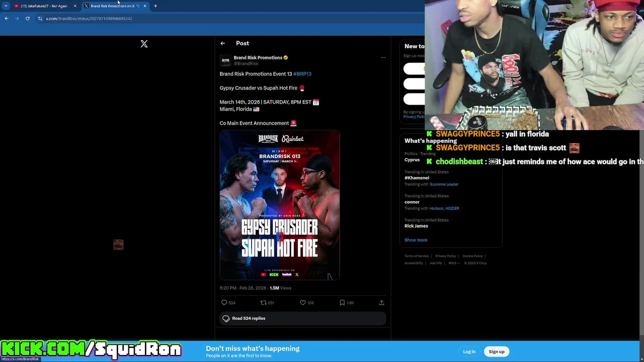Image resolution: width=644 pixels, height=362 pixels.
Task: Open the Privacy Policy footer link
Action: click(446, 256)
